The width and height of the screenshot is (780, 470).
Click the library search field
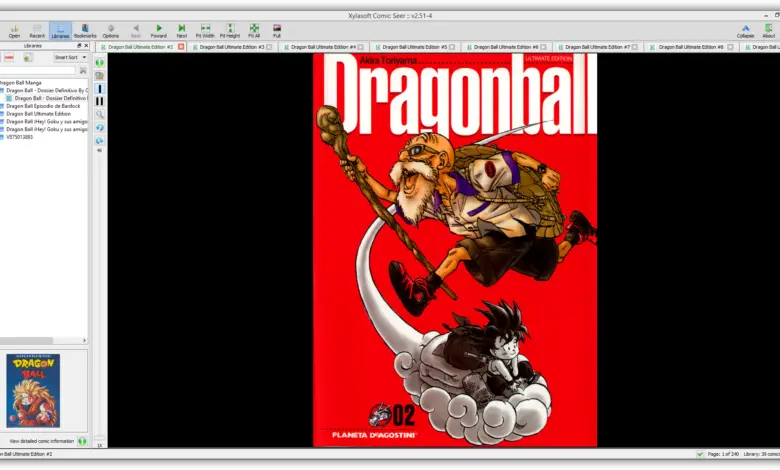pyautogui.click(x=37, y=71)
